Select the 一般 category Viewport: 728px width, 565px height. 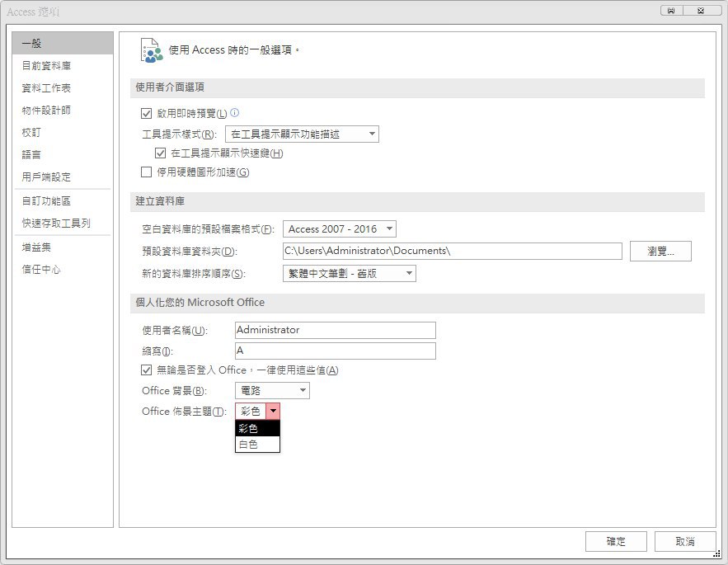pyautogui.click(x=63, y=43)
